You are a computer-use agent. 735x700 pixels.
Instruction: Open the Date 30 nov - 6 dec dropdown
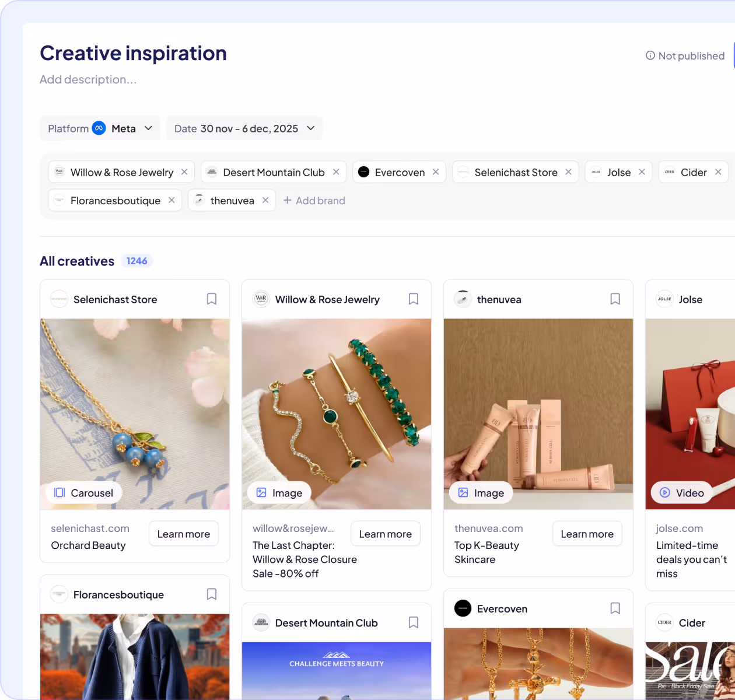[x=244, y=128]
